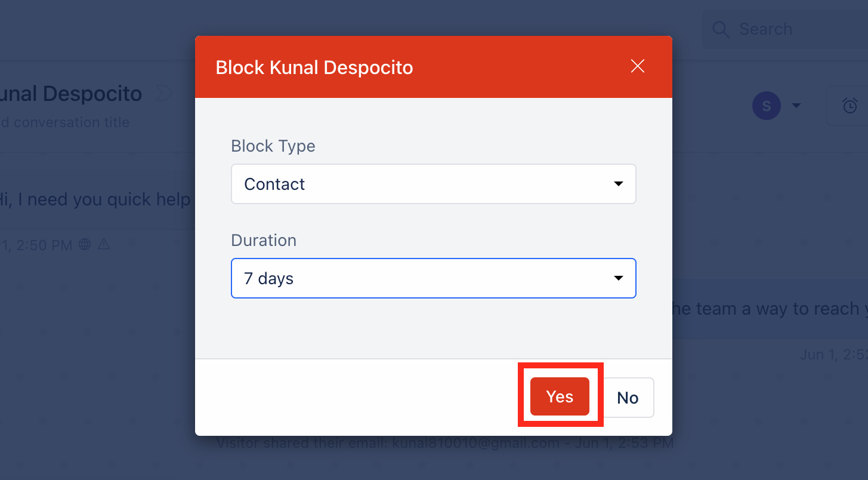
Task: Click the warning triangle icon by timestamp
Action: (104, 244)
